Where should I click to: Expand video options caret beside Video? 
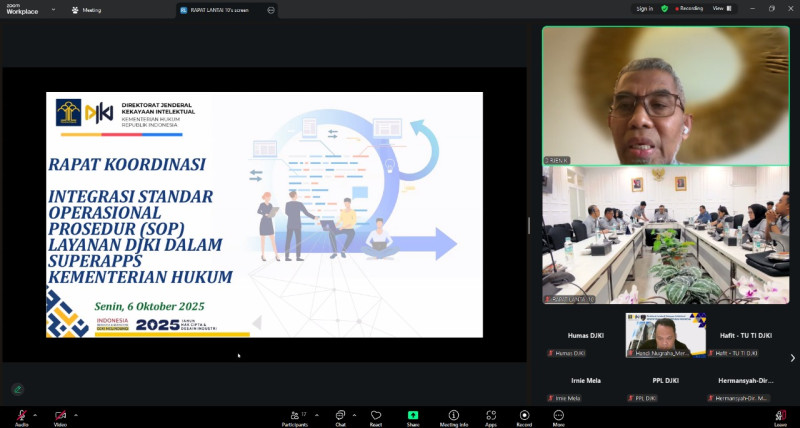75,414
